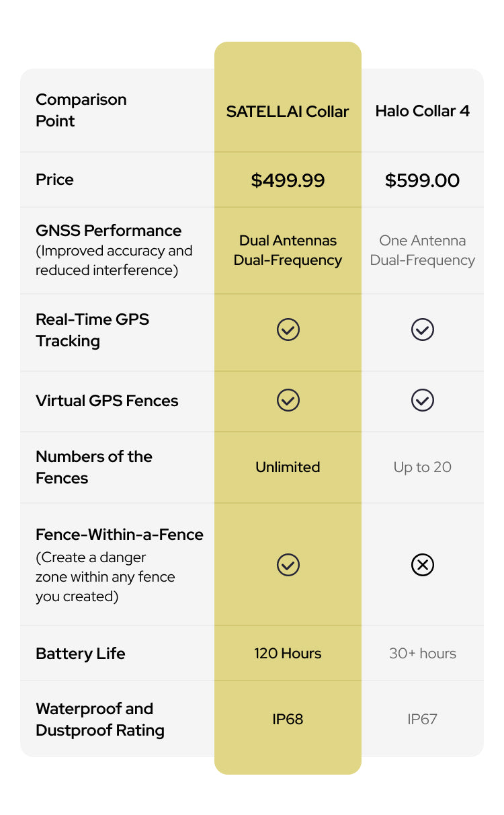Click the $499.99 price
The image size is (504, 815).
pos(288,180)
